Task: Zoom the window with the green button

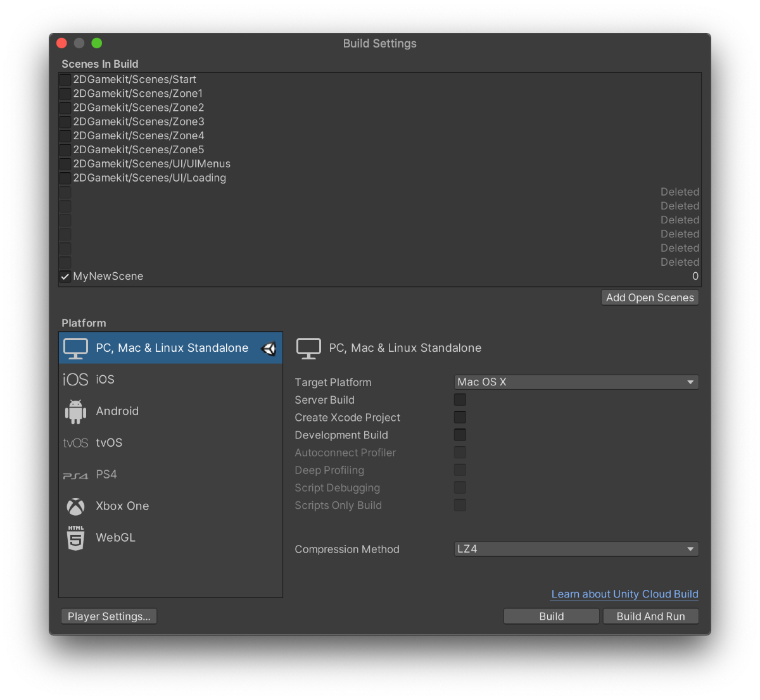Action: pyautogui.click(x=97, y=43)
